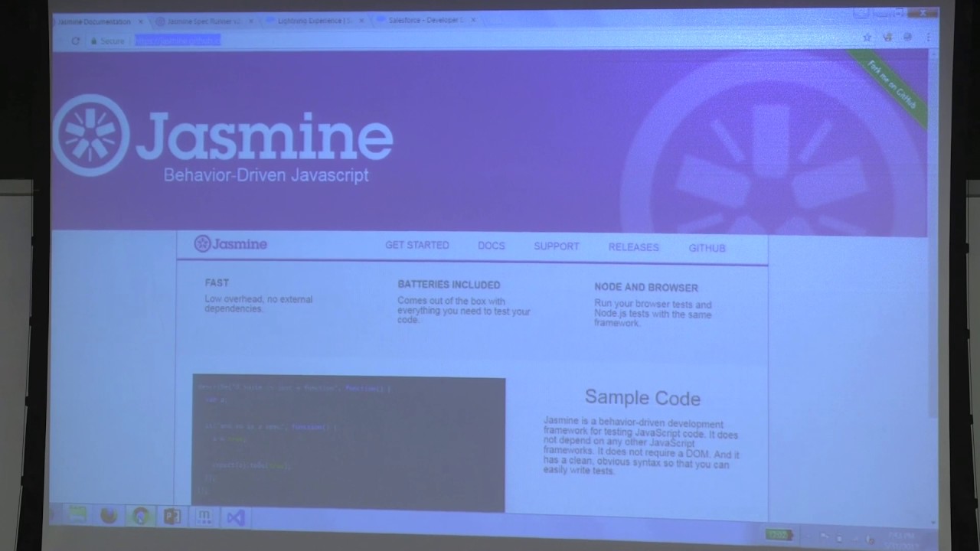Bookmark this page with the star icon

(867, 37)
